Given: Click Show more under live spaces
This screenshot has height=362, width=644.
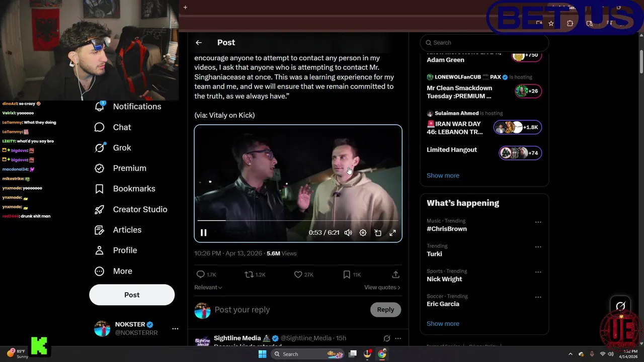Looking at the screenshot, I should (x=443, y=175).
